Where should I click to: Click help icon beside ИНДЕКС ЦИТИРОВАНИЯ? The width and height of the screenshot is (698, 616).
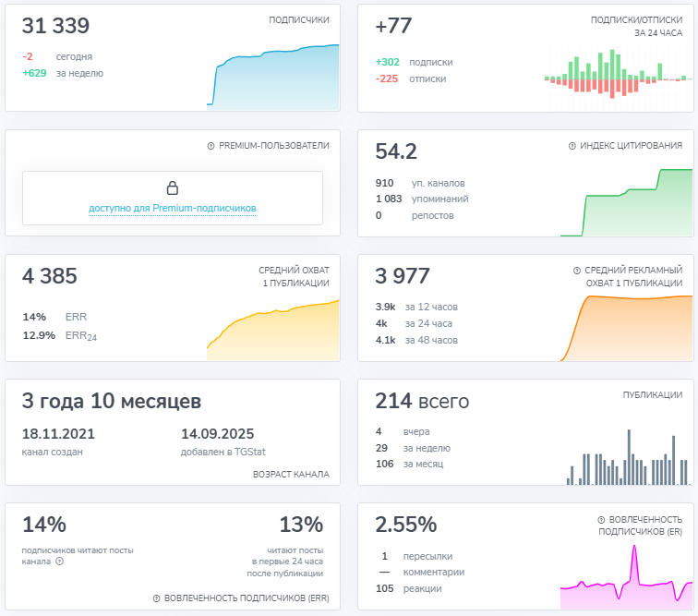pos(572,146)
